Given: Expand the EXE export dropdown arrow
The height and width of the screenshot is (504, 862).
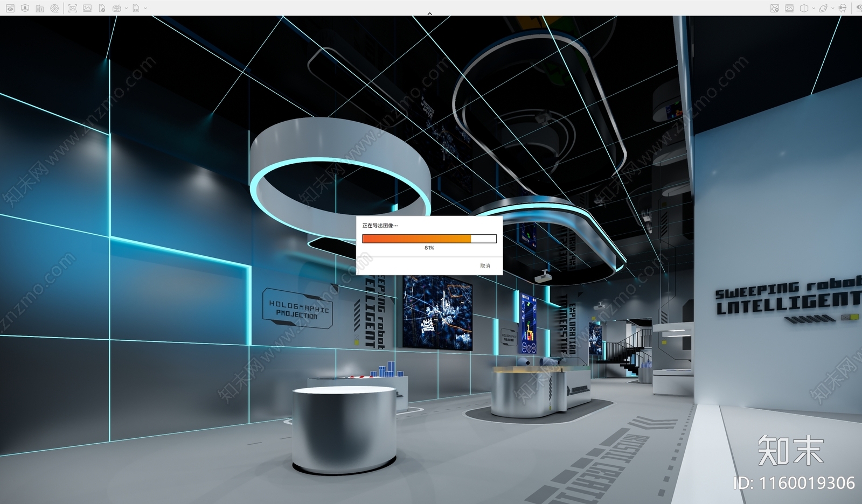Looking at the screenshot, I should tap(145, 8).
